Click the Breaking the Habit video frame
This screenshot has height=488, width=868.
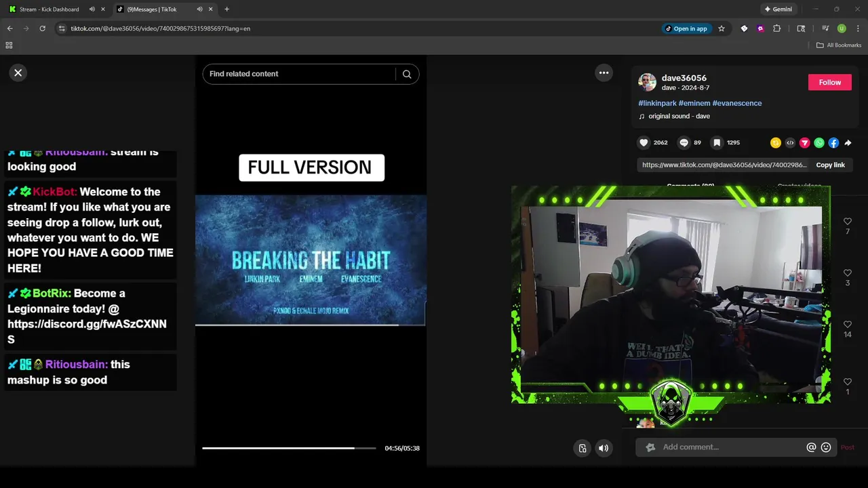click(x=311, y=260)
